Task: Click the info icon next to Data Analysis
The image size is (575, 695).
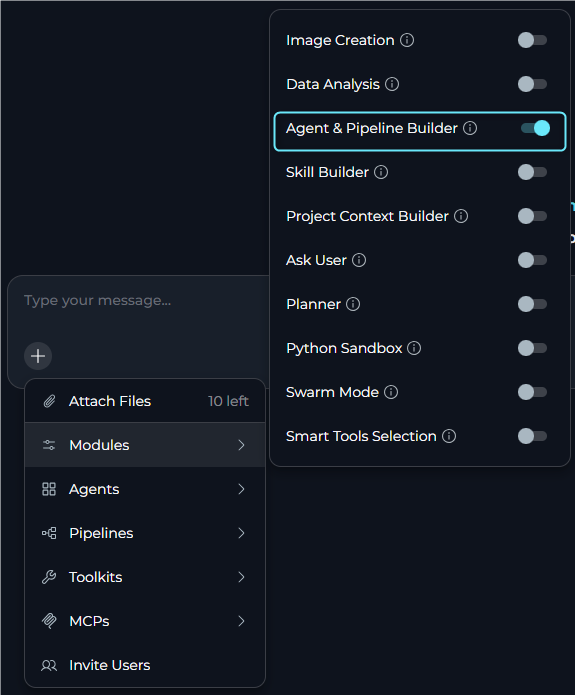Action: 392,84
